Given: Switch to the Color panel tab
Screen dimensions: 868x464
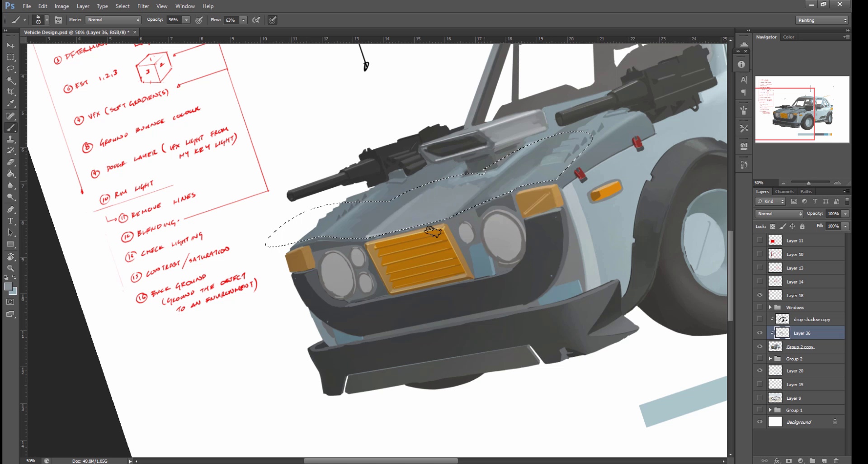Looking at the screenshot, I should (788, 37).
